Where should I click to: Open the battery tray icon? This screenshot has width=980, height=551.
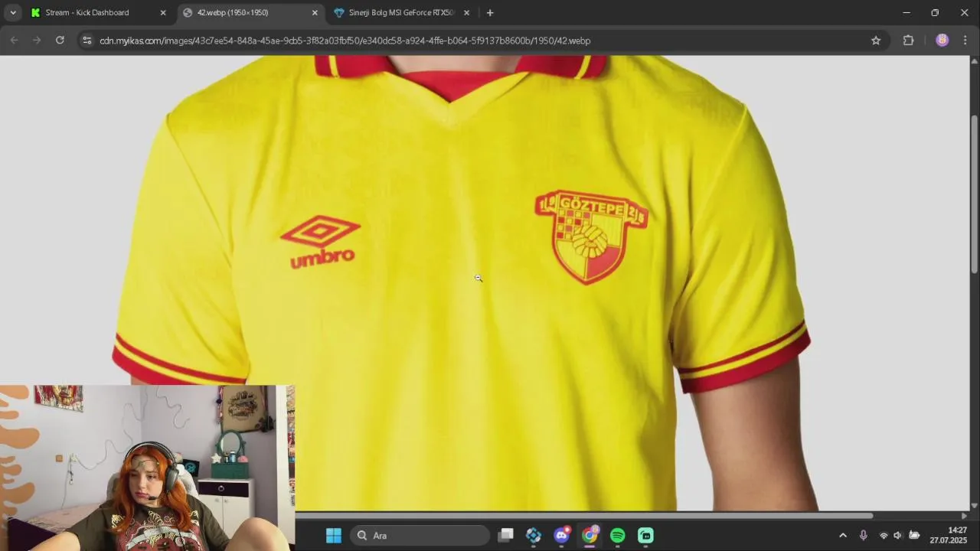[914, 536]
